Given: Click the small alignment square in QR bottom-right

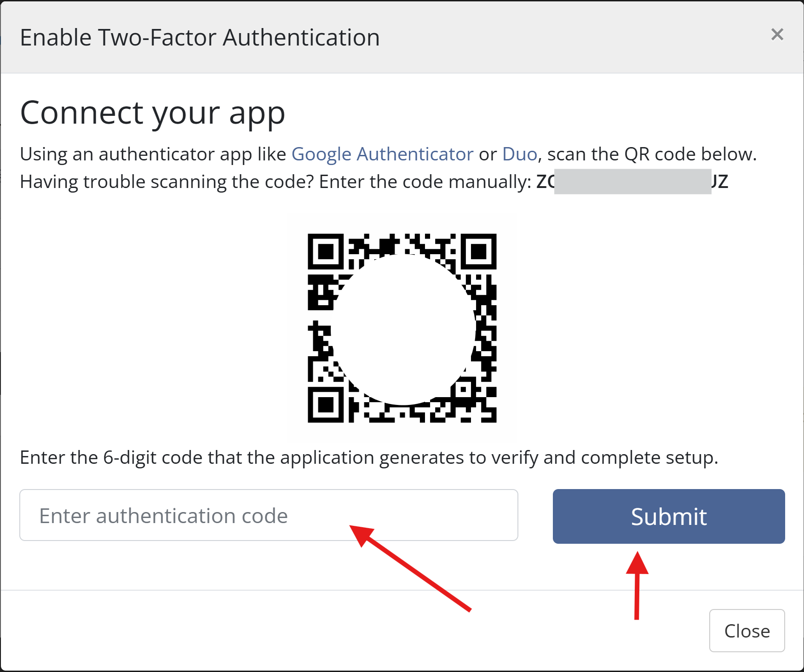Looking at the screenshot, I should click(x=464, y=389).
